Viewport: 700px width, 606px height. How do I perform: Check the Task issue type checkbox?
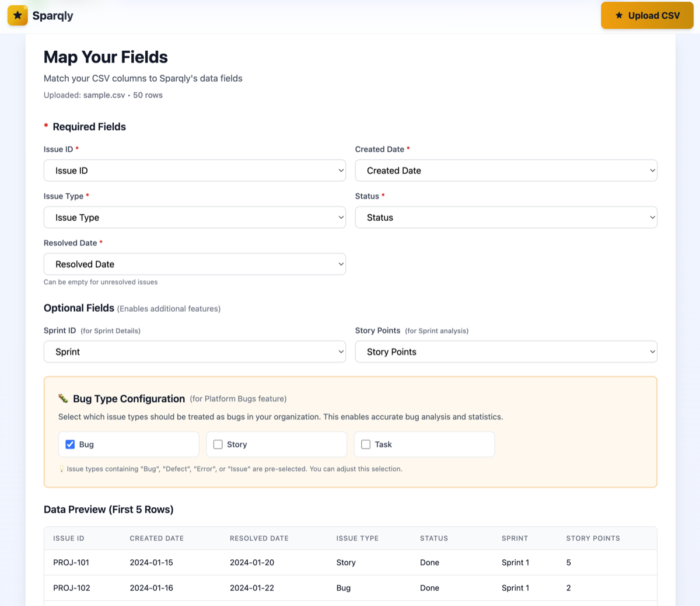tap(366, 444)
